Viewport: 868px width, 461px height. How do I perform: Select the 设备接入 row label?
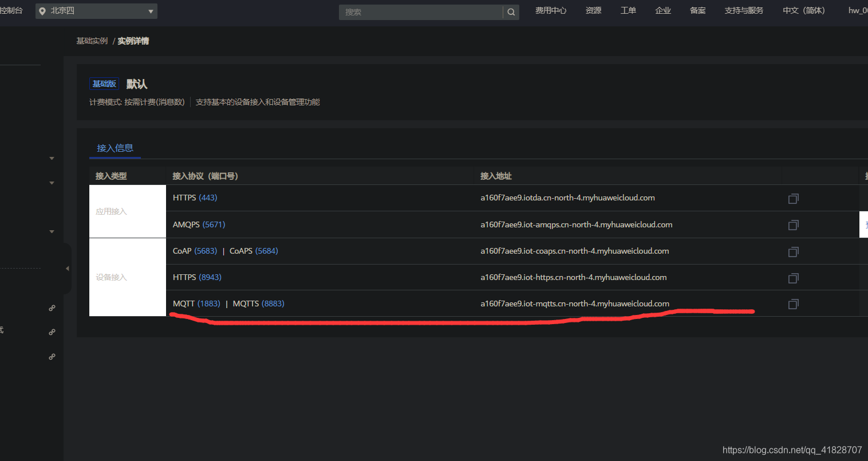[x=128, y=277]
